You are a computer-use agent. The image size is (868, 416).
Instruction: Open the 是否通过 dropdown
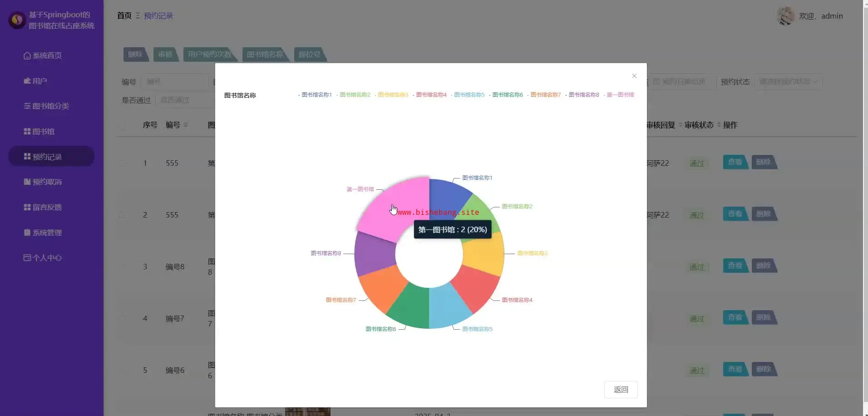pos(185,100)
